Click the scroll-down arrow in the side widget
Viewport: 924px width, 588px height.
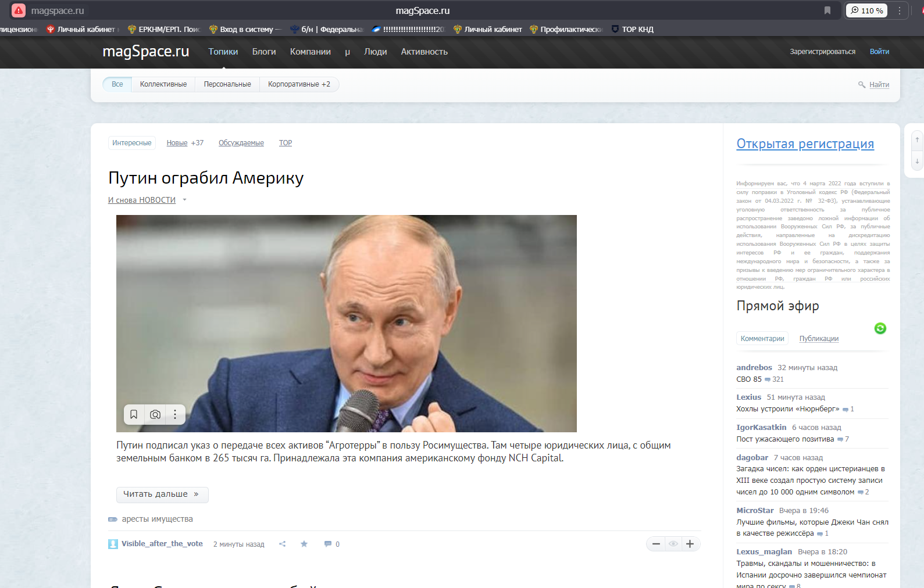point(917,162)
